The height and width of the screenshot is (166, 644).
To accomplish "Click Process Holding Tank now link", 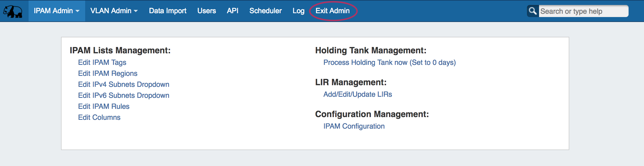I will coord(389,62).
